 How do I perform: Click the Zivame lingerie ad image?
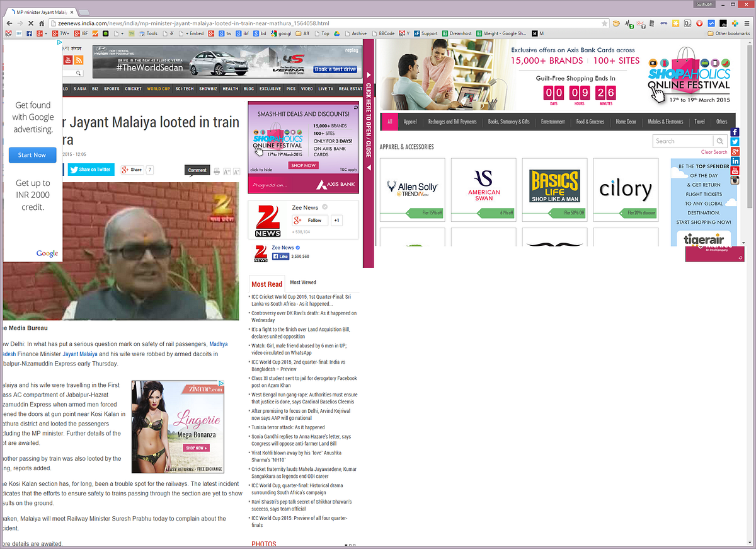[x=178, y=427]
